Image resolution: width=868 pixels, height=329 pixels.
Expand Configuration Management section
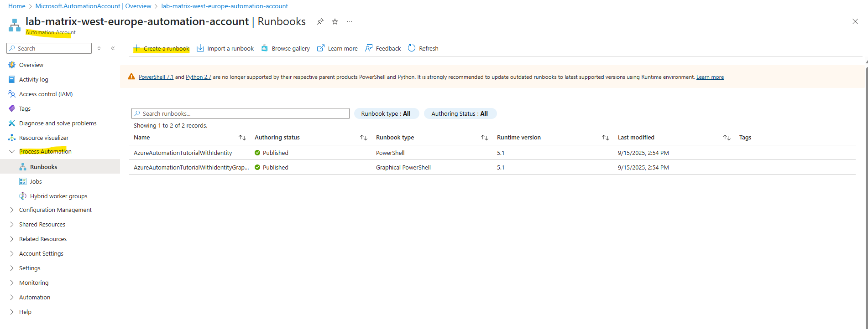(x=55, y=210)
